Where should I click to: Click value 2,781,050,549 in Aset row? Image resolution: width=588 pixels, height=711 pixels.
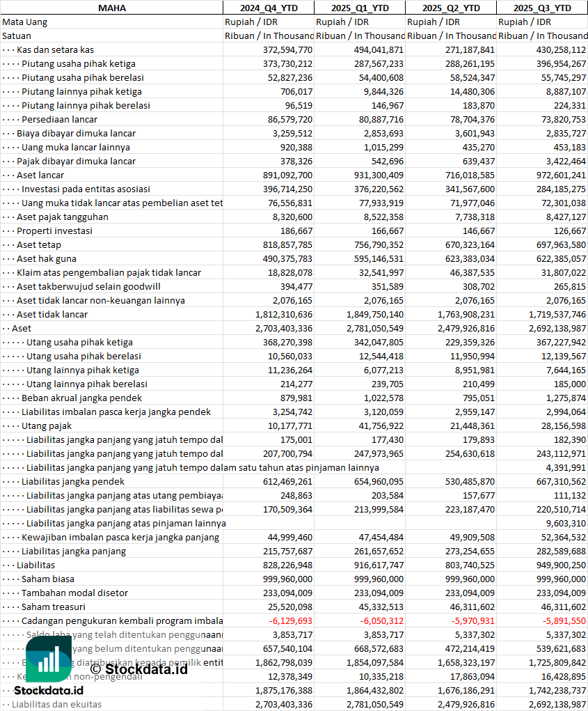(x=375, y=329)
